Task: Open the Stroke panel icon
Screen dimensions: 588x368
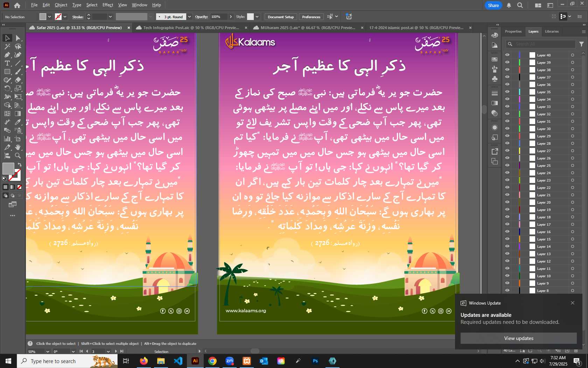Action: [495, 93]
